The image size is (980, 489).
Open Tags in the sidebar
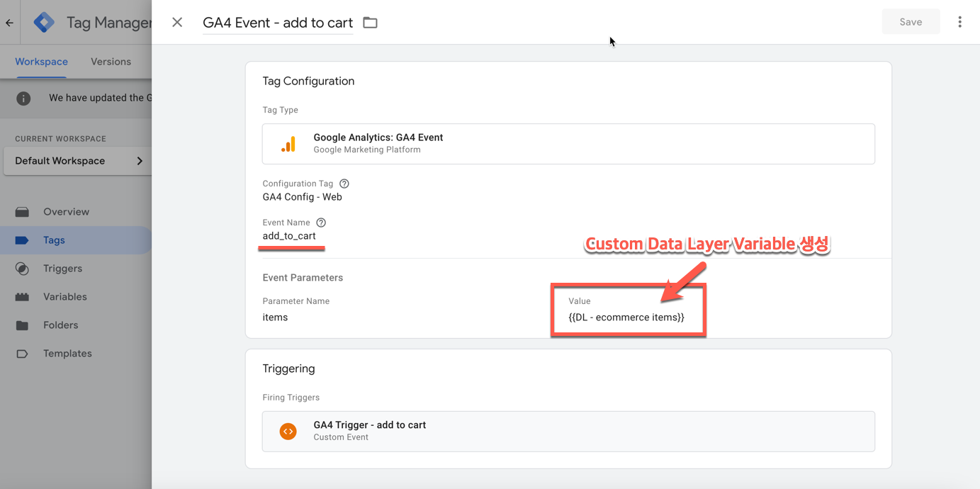pyautogui.click(x=76, y=240)
